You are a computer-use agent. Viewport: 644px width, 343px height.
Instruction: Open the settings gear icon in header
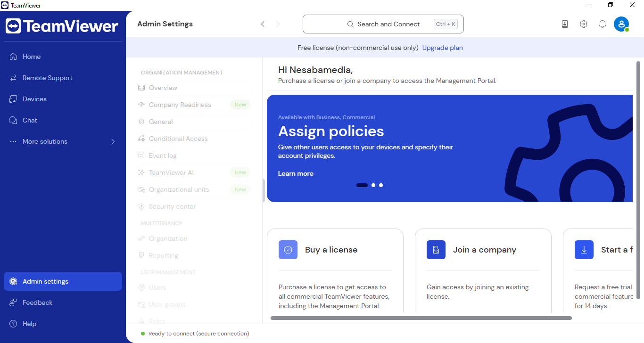click(584, 24)
